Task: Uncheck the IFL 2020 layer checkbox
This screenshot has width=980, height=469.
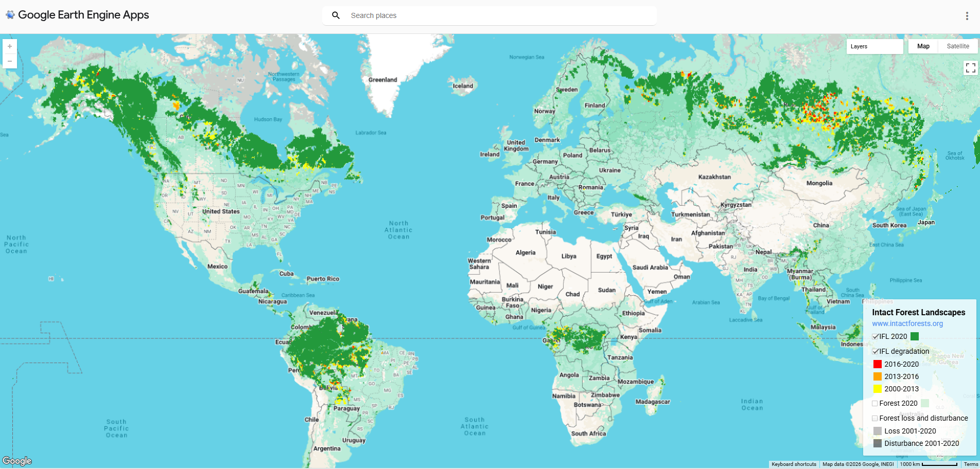Action: pyautogui.click(x=876, y=337)
